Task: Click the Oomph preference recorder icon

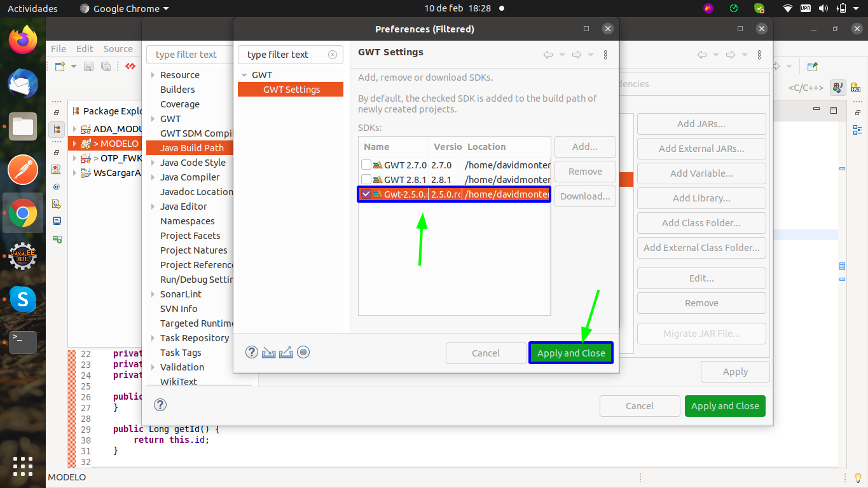Action: coord(303,352)
